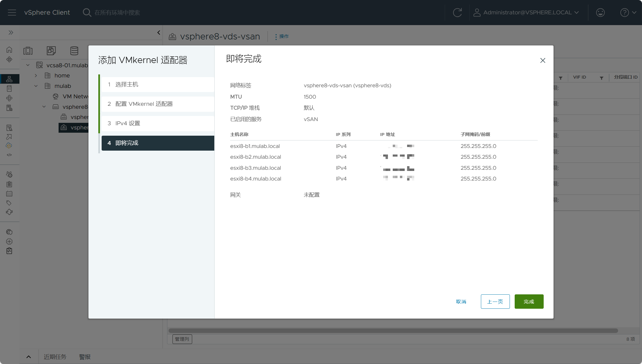Expand the bottom recent tasks panel
This screenshot has height=364, width=642.
[x=29, y=357]
